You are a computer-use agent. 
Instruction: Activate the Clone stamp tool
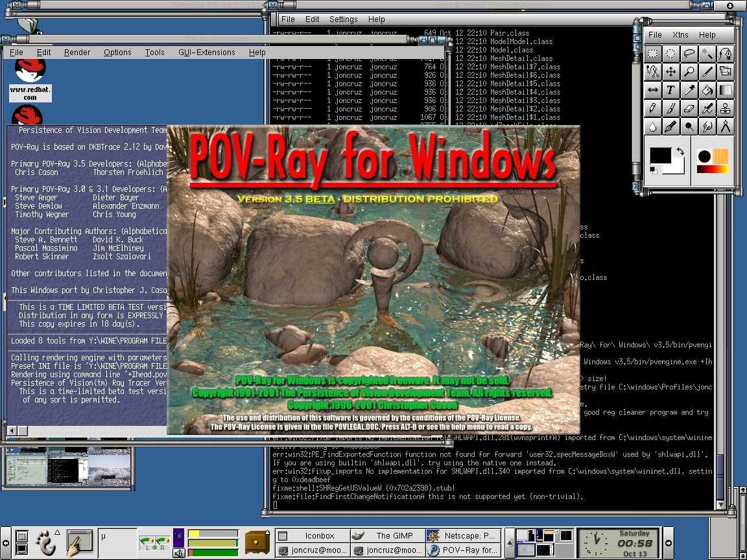pyautogui.click(x=726, y=108)
